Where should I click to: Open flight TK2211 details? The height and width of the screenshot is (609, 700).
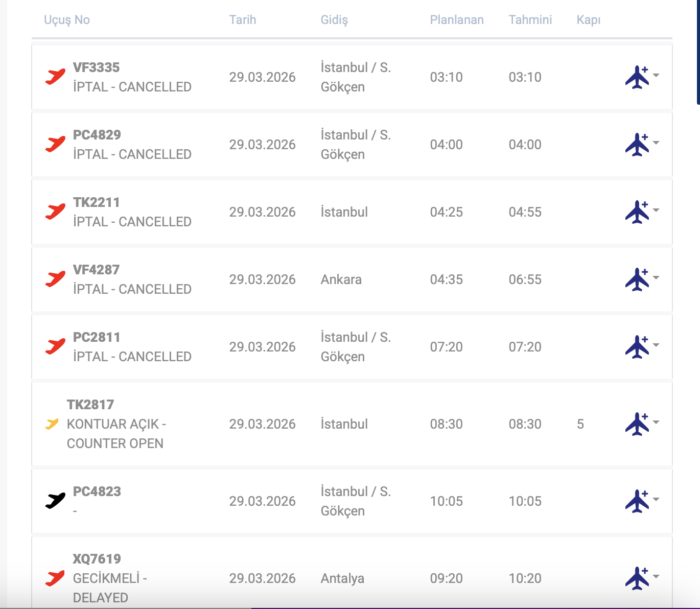point(97,202)
